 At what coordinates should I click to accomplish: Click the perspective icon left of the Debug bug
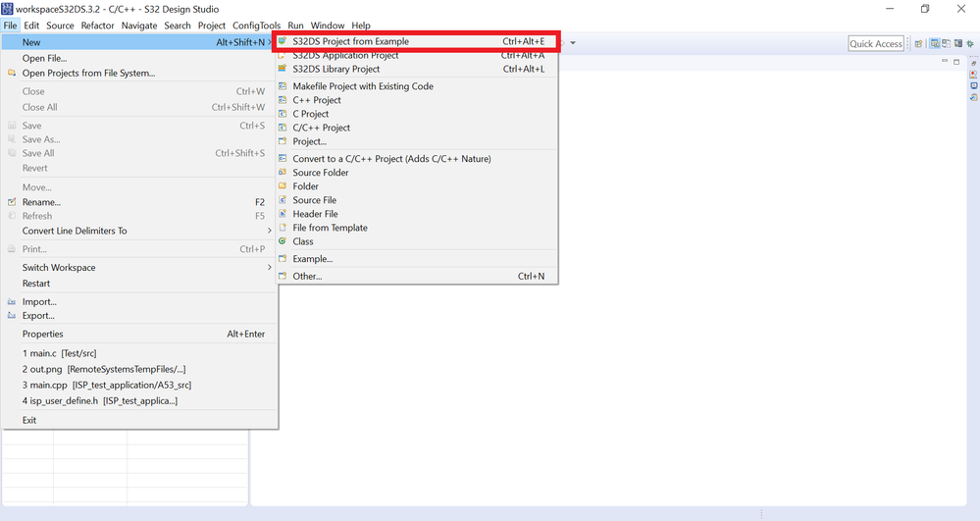click(958, 44)
